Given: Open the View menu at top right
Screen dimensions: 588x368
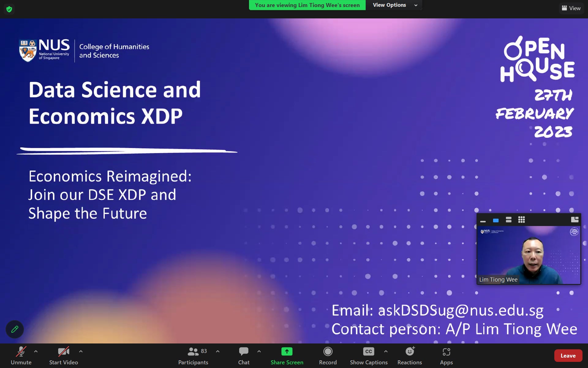Looking at the screenshot, I should tap(571, 8).
